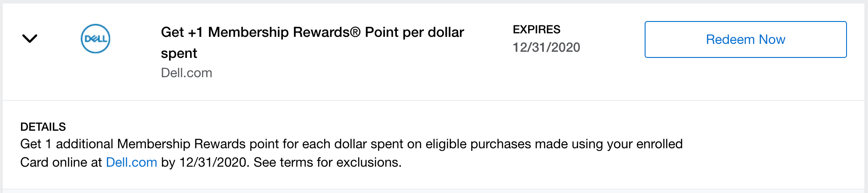
Task: Click the DETAILS heading
Action: point(43,127)
